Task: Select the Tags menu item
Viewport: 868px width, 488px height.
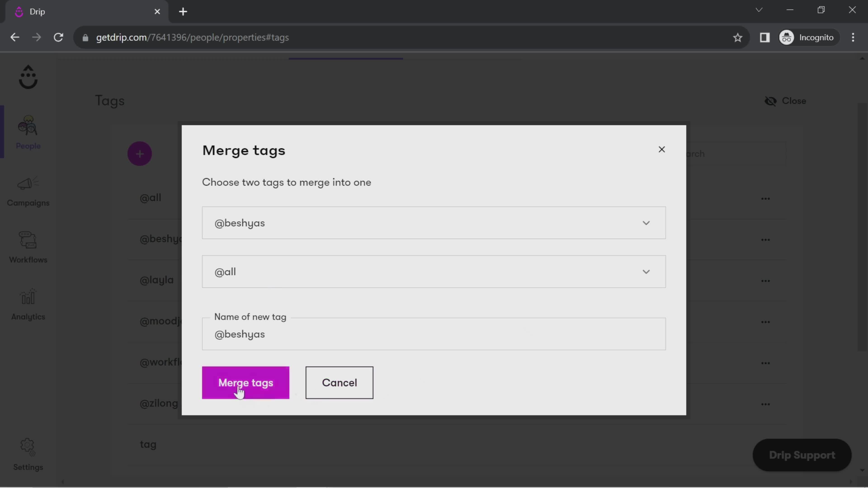Action: 110,100
